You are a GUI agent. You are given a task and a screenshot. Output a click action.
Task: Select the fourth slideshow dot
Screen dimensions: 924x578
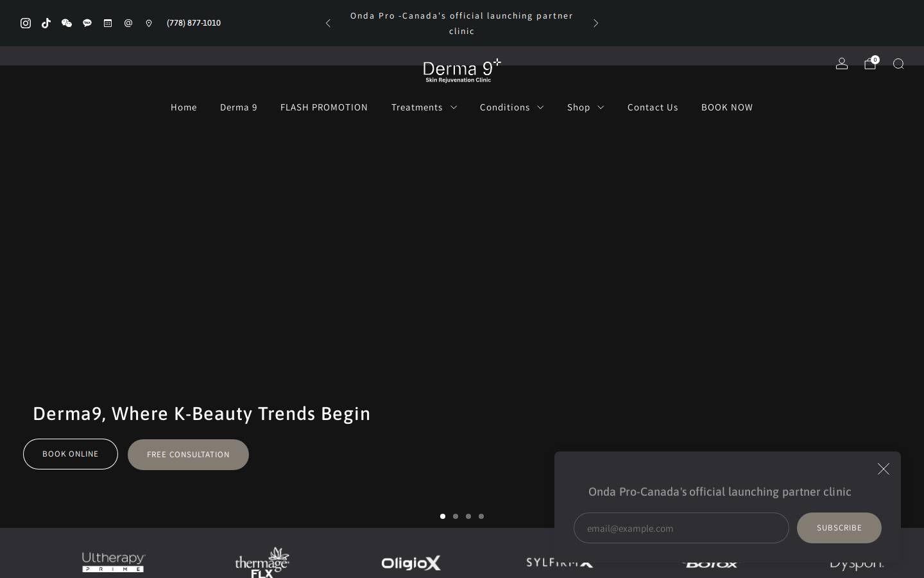[481, 516]
